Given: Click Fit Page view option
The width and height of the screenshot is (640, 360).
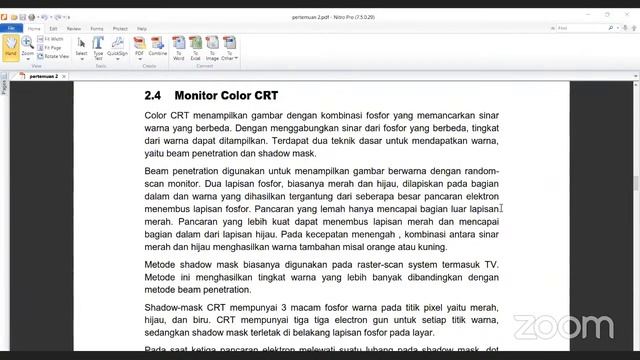Looking at the screenshot, I should (49, 47).
